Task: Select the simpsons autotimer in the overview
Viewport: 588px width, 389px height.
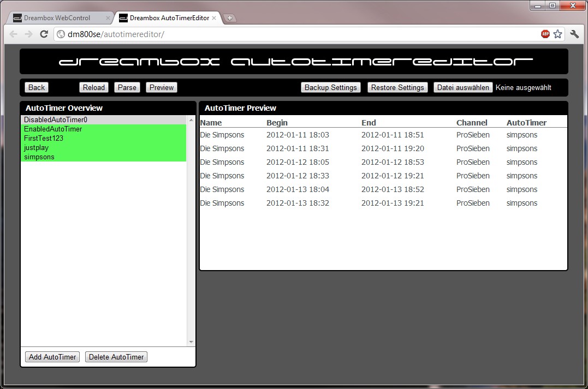Action: [x=104, y=157]
